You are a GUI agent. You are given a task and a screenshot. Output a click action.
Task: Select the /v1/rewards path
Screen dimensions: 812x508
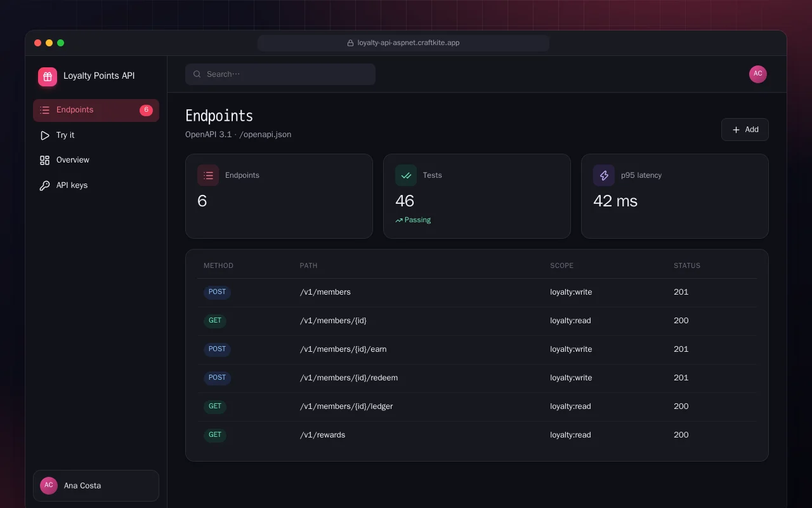click(x=323, y=435)
